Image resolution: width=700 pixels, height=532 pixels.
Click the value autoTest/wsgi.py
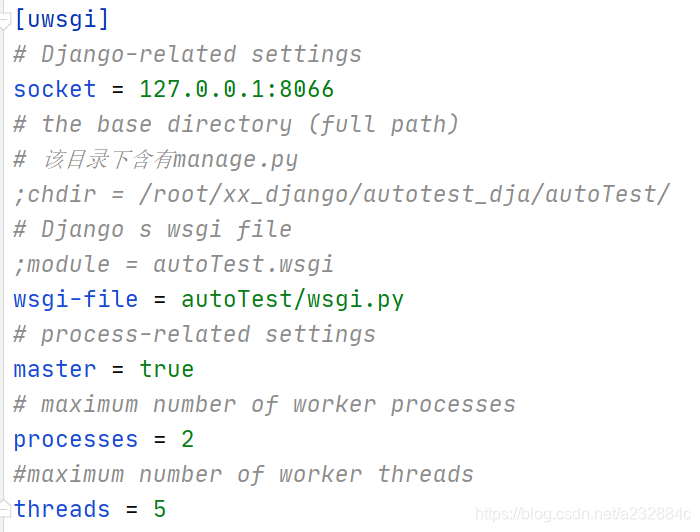292,300
